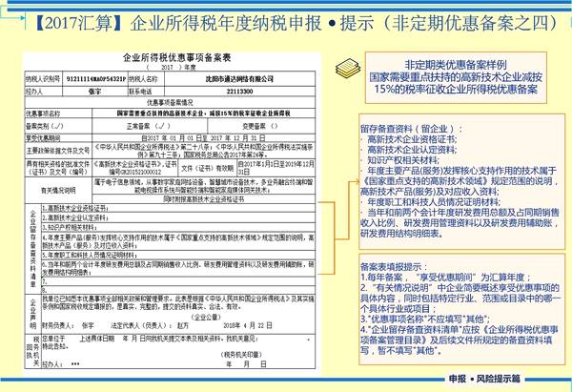Click (税务机关印章) placeholder

(241, 355)
